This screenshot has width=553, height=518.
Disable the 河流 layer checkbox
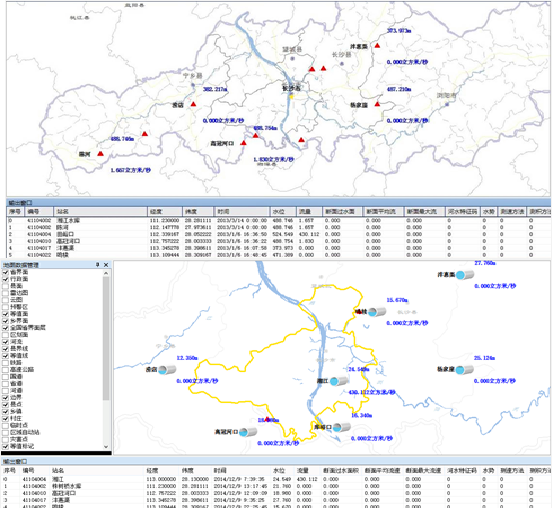[x=5, y=342]
